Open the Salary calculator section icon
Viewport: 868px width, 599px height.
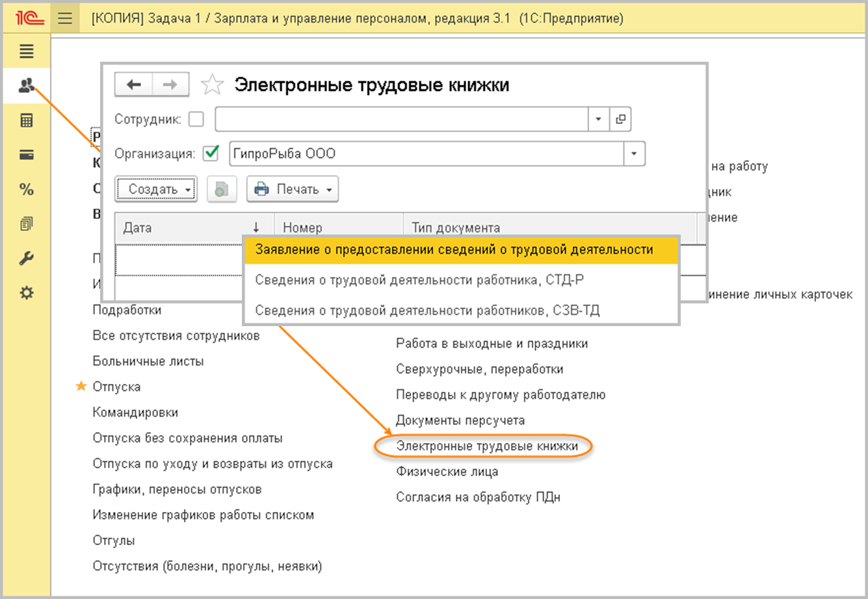tap(27, 120)
